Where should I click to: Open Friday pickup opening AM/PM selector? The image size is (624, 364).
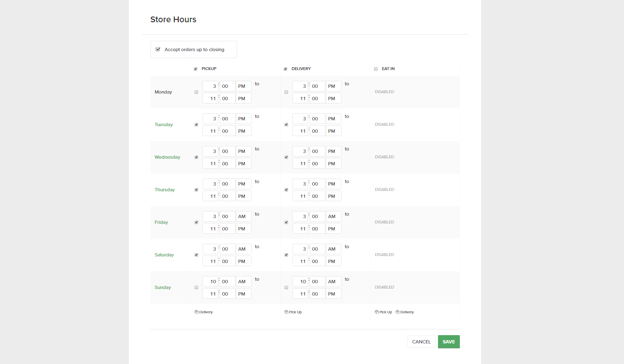point(243,216)
